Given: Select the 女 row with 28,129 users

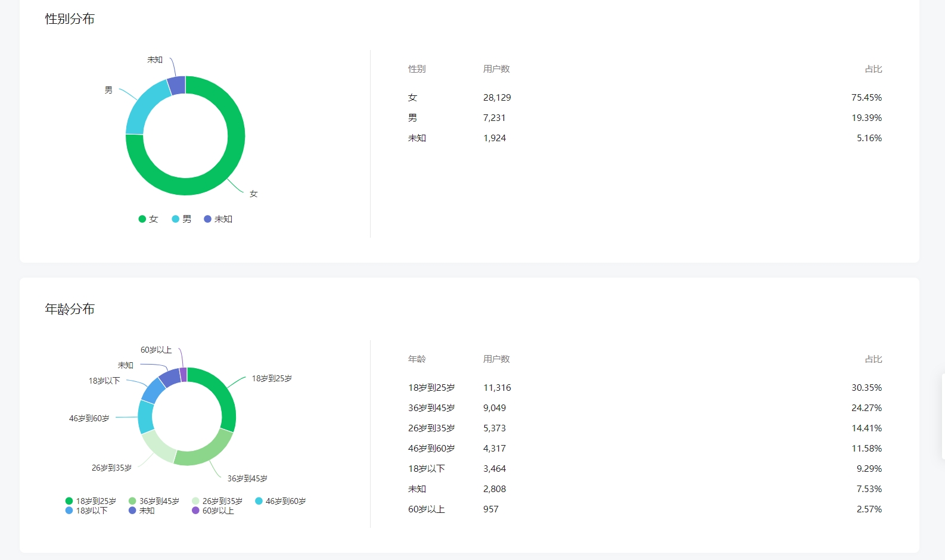Looking at the screenshot, I should coord(645,98).
